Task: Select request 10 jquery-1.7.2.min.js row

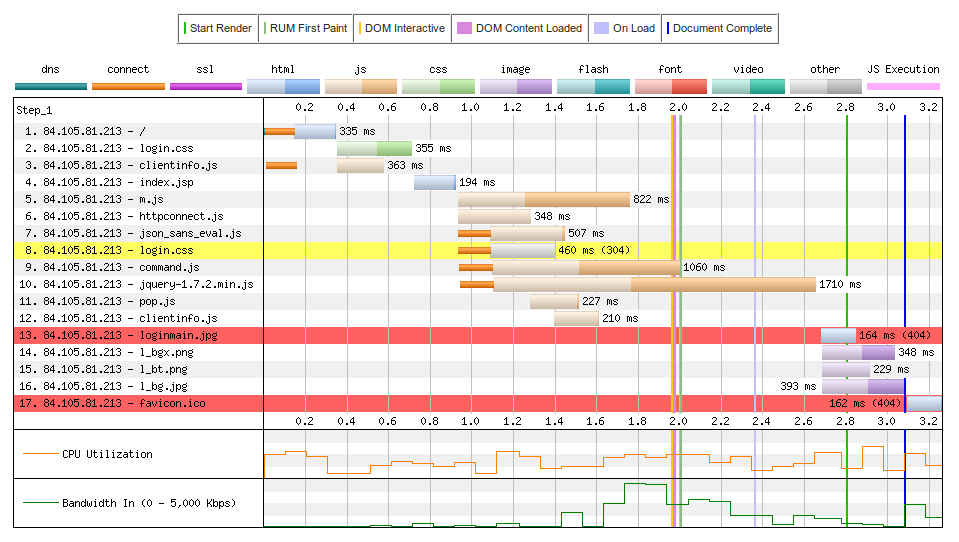Action: point(478,284)
